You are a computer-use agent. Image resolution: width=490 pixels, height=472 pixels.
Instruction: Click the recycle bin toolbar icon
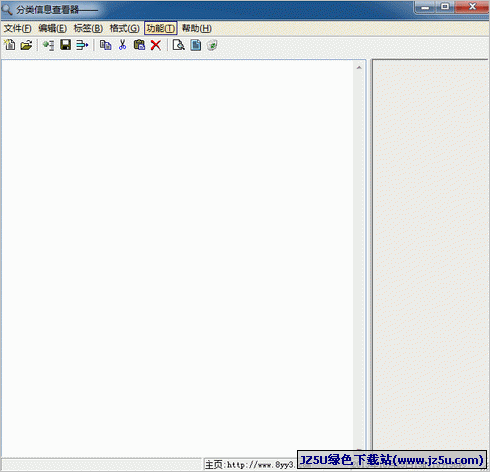[x=212, y=45]
